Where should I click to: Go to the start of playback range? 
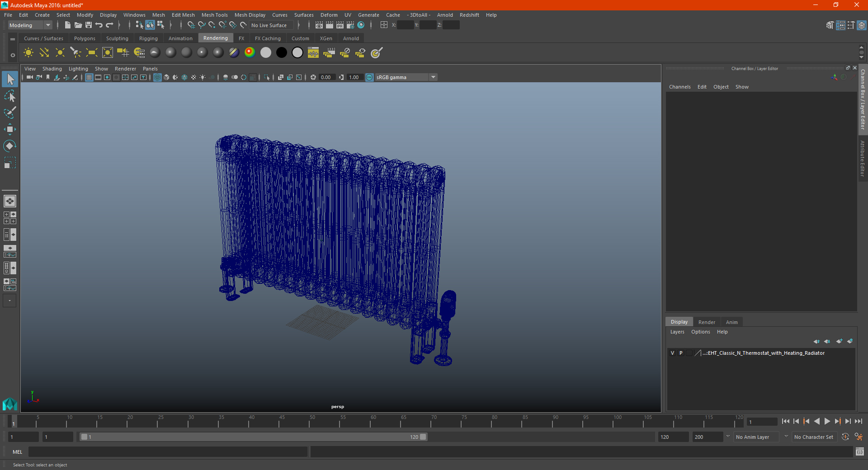[785, 421]
